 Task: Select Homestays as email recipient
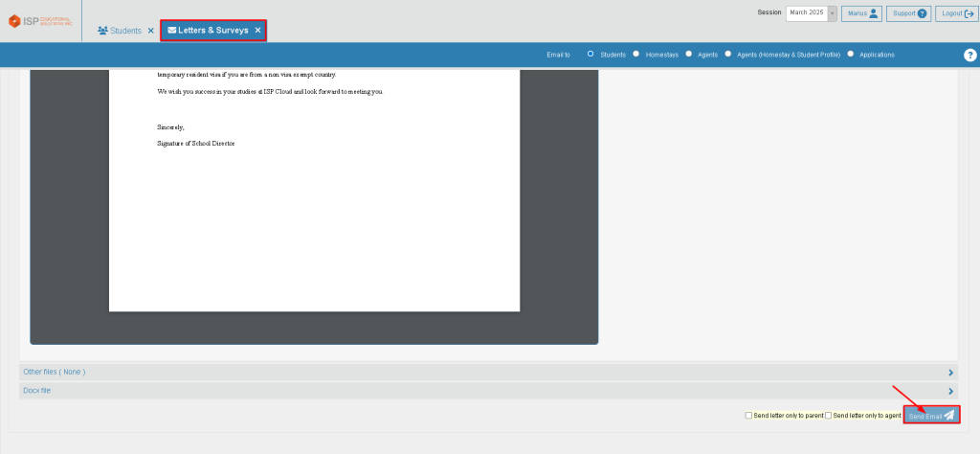pyautogui.click(x=636, y=55)
